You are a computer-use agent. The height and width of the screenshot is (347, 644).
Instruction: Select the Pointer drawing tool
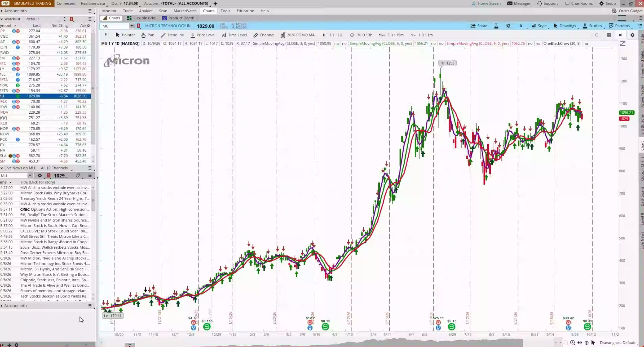125,35
